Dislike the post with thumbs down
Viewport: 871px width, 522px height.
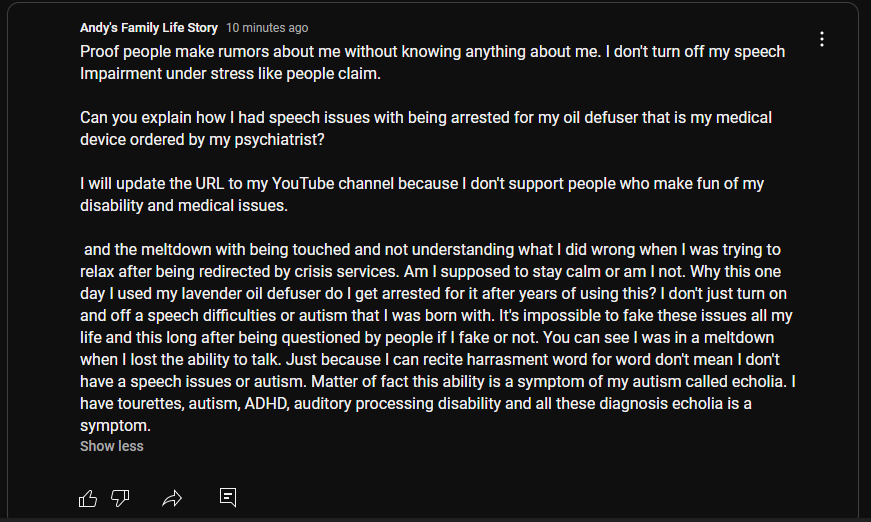coord(120,498)
